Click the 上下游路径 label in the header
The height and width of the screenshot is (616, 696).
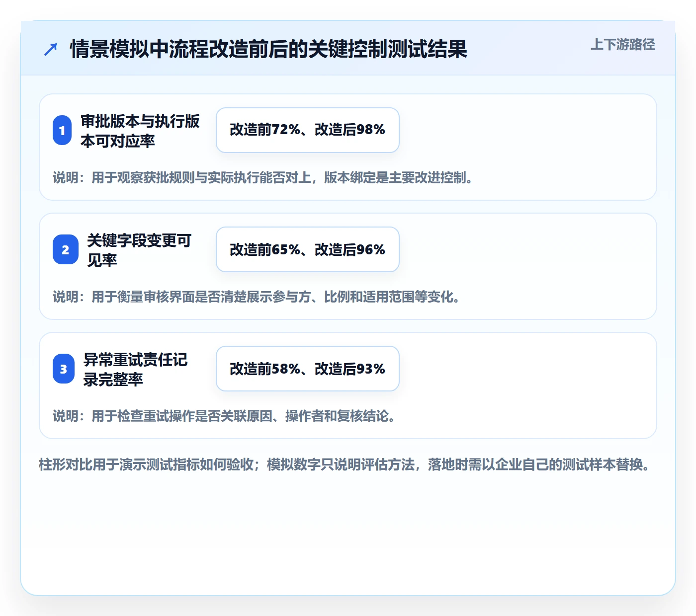622,45
